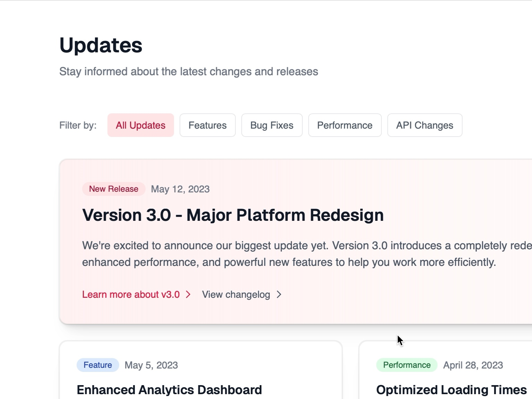The height and width of the screenshot is (399, 532).
Task: Filter updates by Features
Action: [x=207, y=125]
